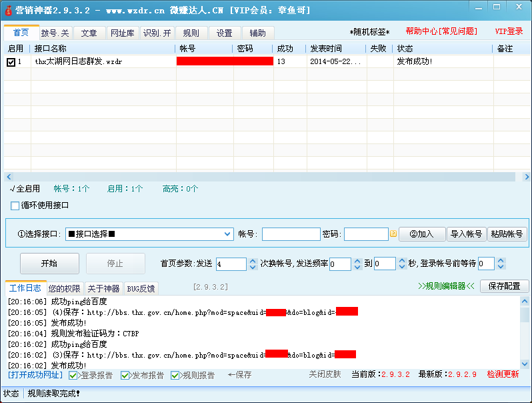Click the 打开成功网址 link

pyautogui.click(x=35, y=375)
